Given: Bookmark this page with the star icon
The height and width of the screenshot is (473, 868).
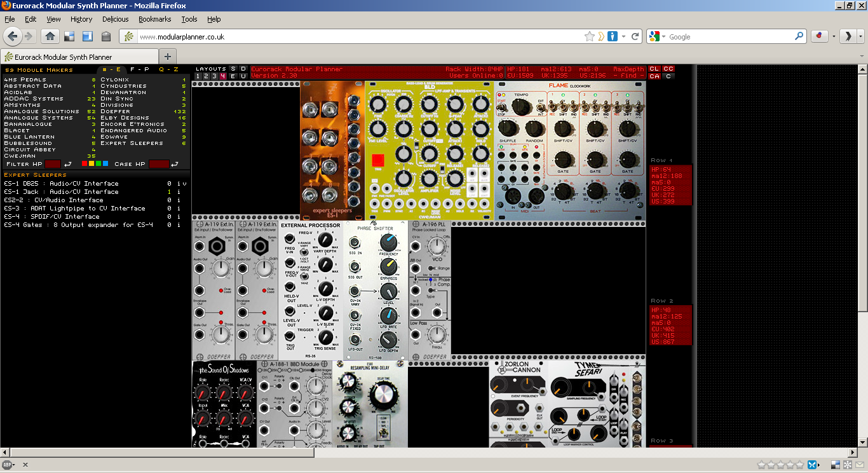Looking at the screenshot, I should (589, 36).
